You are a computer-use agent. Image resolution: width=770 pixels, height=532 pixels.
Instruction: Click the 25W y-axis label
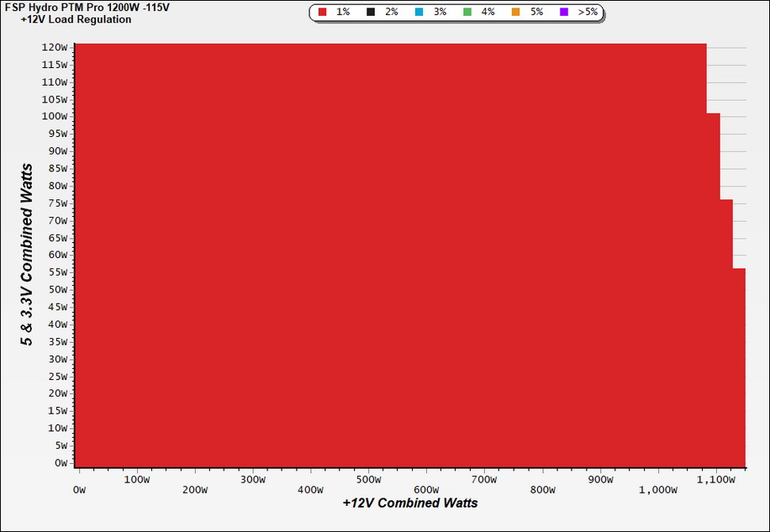point(57,377)
